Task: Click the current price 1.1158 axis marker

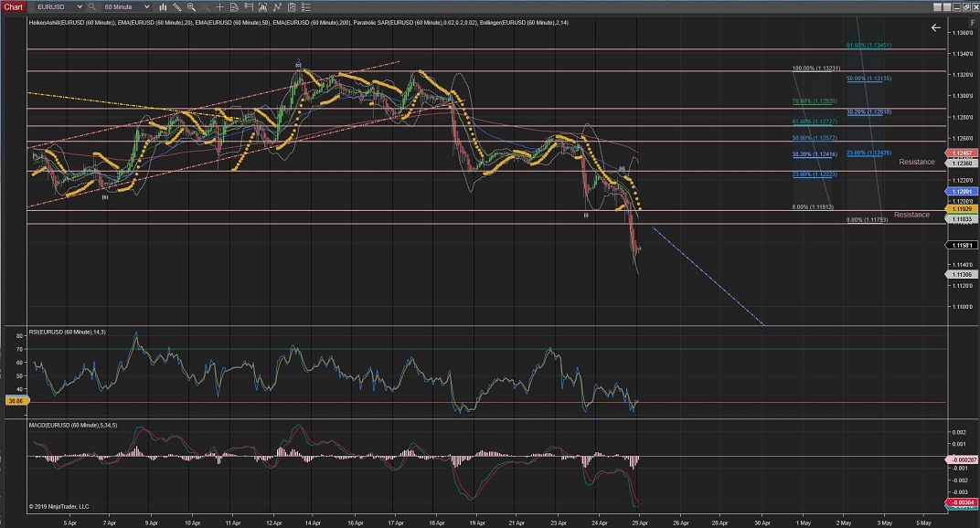Action: [x=960, y=246]
